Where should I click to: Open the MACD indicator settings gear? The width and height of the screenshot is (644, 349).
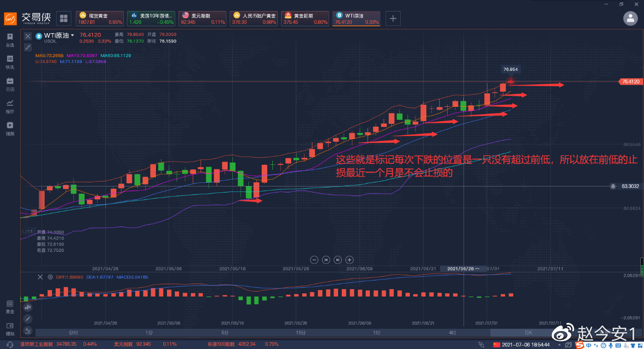coord(51,277)
